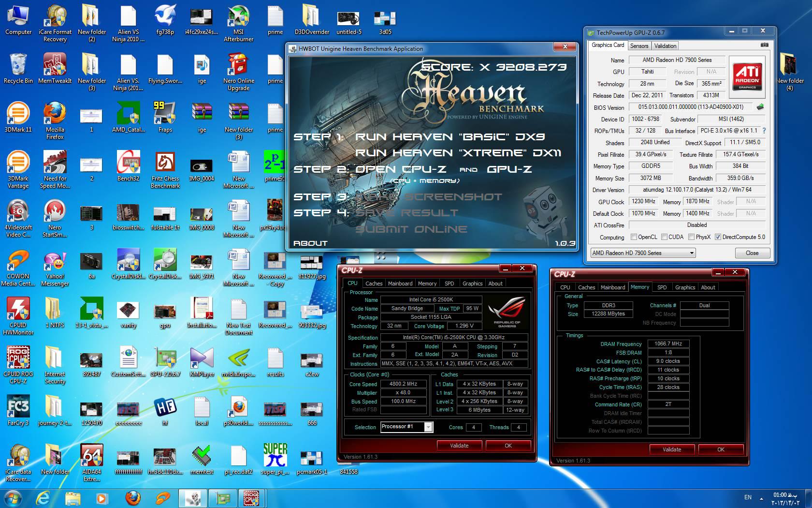This screenshot has height=508, width=812.
Task: Open Windows Media Player from the taskbar
Action: click(101, 498)
